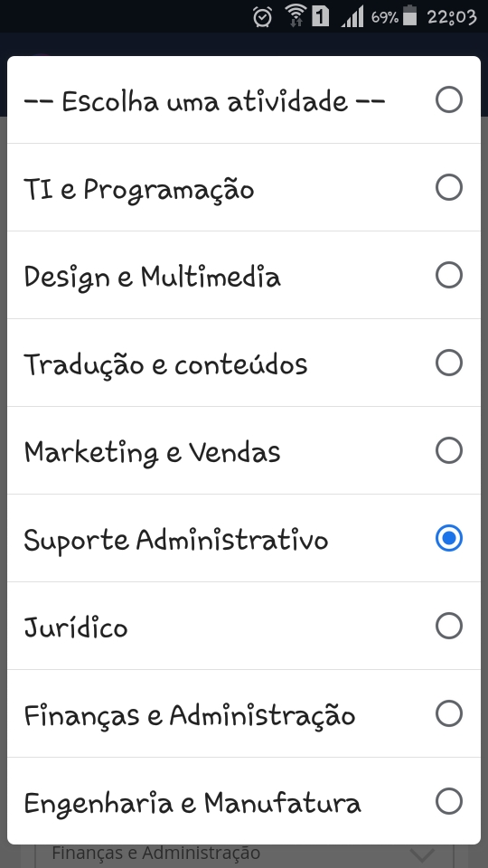Pick Engenharia e Manufatura from list
The width and height of the screenshot is (488, 868).
[x=243, y=801]
